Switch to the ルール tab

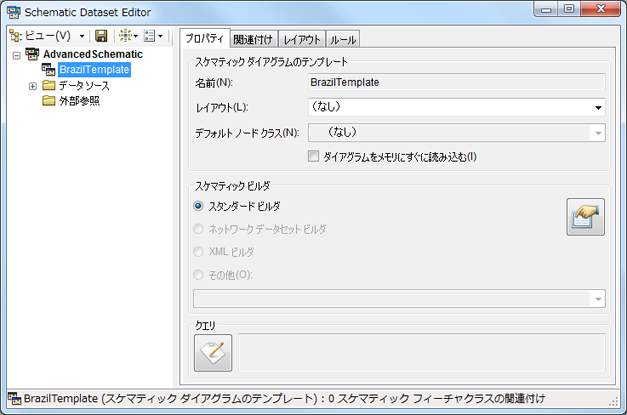click(343, 40)
